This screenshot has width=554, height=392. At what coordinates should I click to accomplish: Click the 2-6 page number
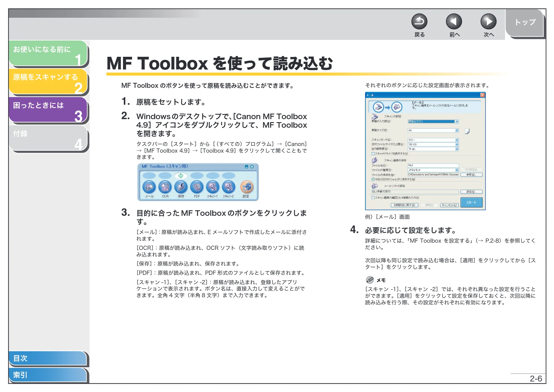536,379
